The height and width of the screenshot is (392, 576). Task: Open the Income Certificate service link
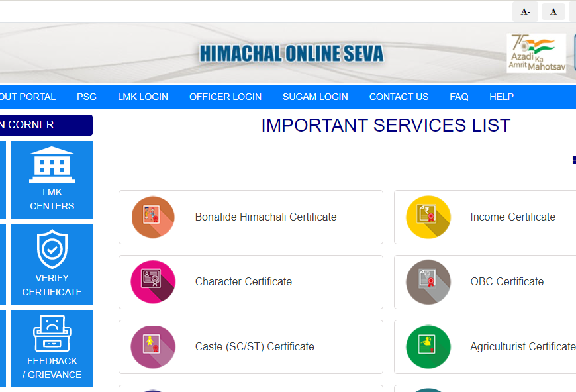click(x=512, y=217)
